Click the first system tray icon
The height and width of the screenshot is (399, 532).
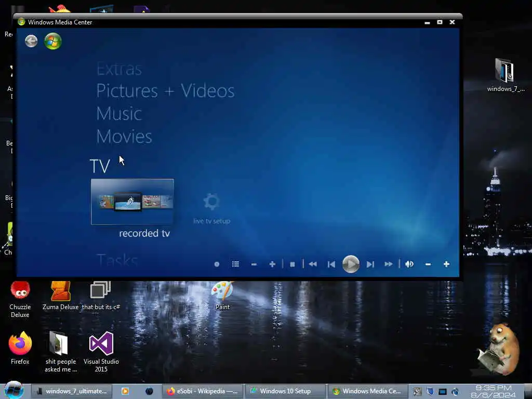pos(417,392)
